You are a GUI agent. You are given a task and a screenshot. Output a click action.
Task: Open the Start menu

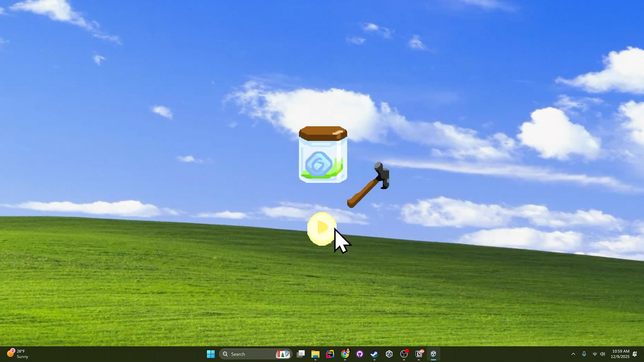click(211, 354)
